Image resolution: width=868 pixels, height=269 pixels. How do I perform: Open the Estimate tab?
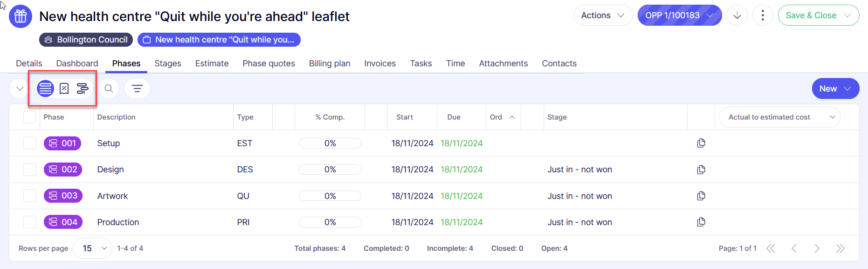pyautogui.click(x=212, y=64)
